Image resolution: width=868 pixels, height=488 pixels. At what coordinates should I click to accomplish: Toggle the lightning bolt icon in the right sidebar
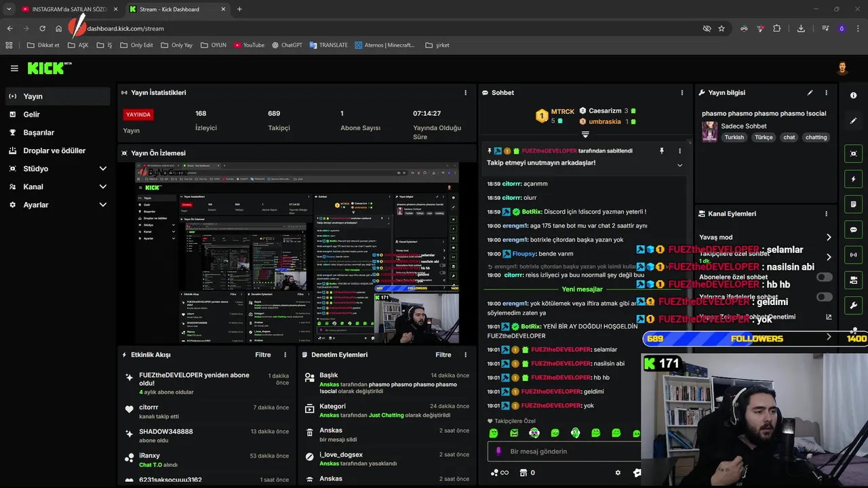(x=853, y=179)
